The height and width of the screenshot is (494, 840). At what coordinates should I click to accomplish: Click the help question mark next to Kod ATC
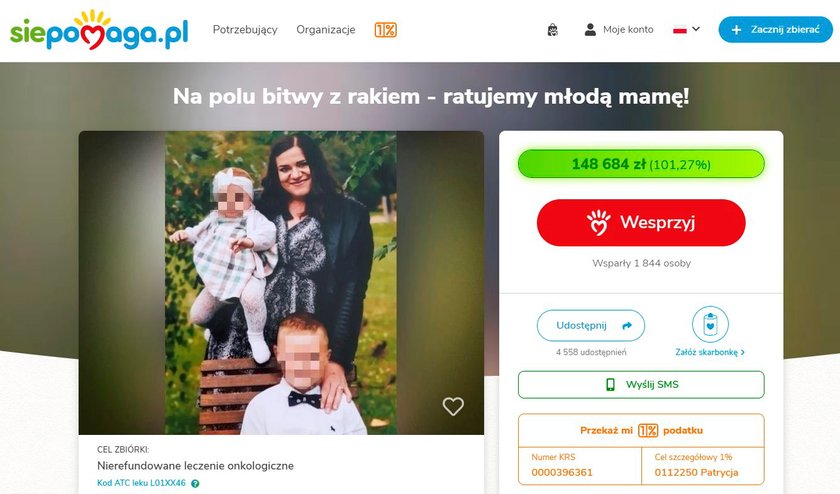click(x=195, y=483)
